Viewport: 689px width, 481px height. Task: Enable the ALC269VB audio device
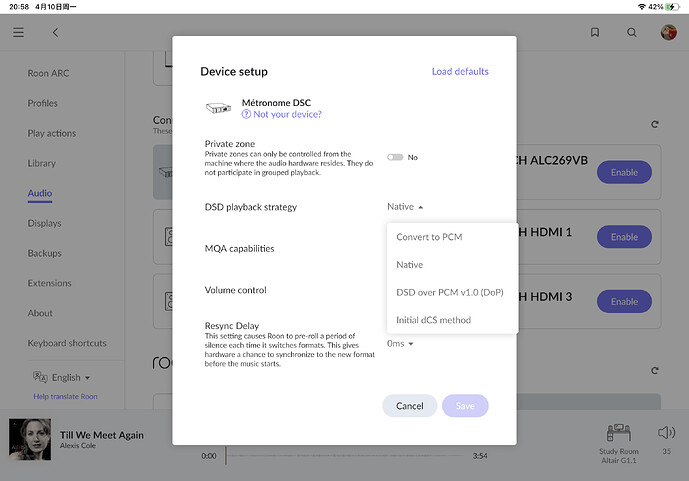[x=624, y=172]
